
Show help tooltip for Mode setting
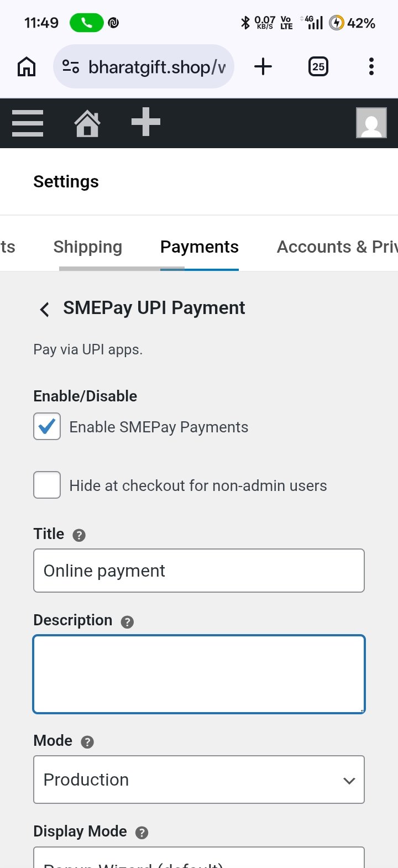click(87, 742)
